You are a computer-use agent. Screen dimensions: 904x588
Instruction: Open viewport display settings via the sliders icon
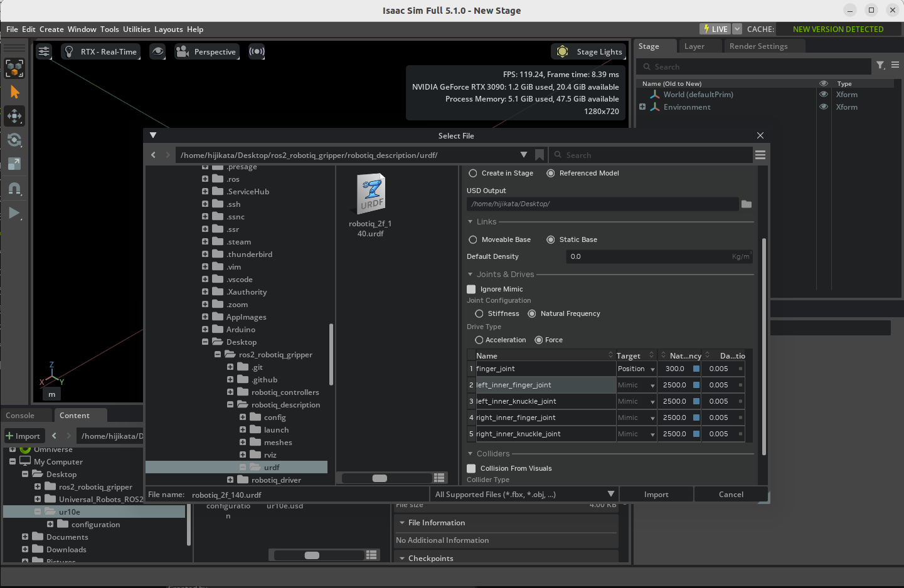pos(43,51)
